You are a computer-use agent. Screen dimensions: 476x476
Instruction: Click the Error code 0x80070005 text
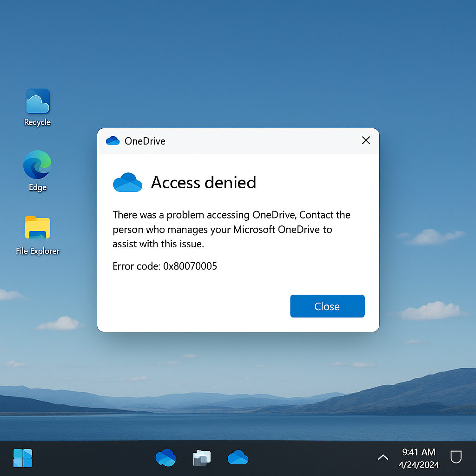pos(165,266)
